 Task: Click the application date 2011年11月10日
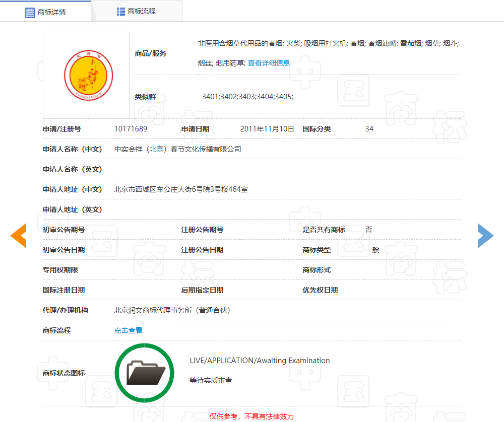tap(267, 129)
